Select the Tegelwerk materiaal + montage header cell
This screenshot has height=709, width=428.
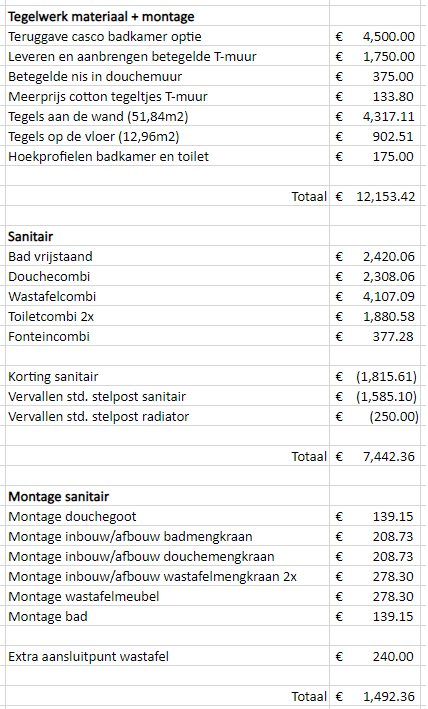pyautogui.click(x=167, y=16)
